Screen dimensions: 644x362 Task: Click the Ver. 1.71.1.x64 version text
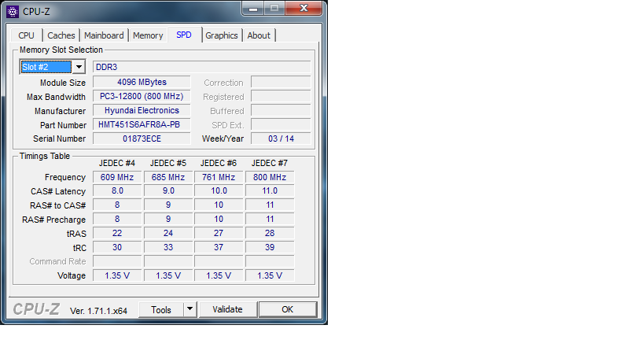(98, 311)
